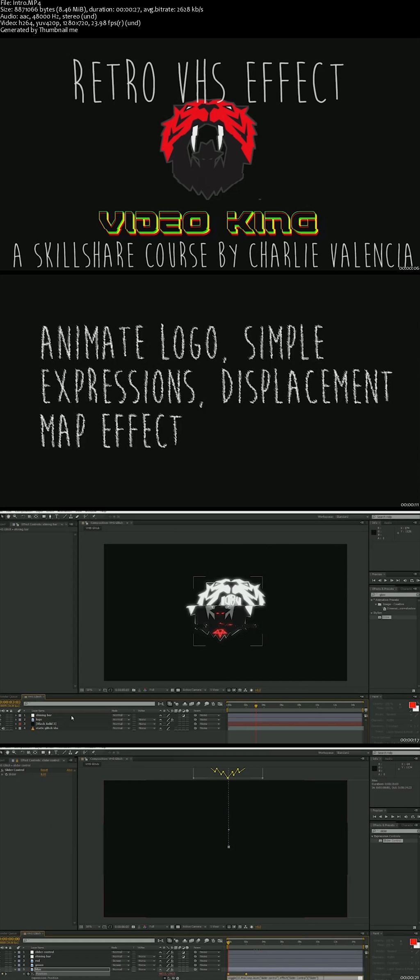Step to next frame in Preview panel, 00:00:17 frame
Viewport: 420px width, 980px height.
[392, 581]
